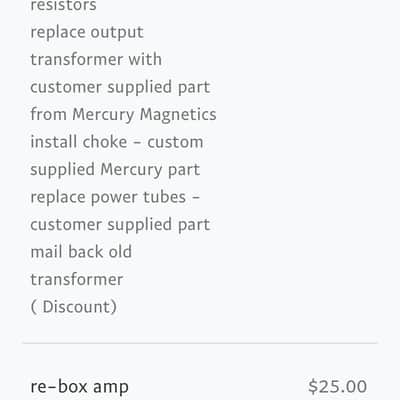Click the "resistors" text at top
Viewport: 400px width, 400px height.
(63, 6)
